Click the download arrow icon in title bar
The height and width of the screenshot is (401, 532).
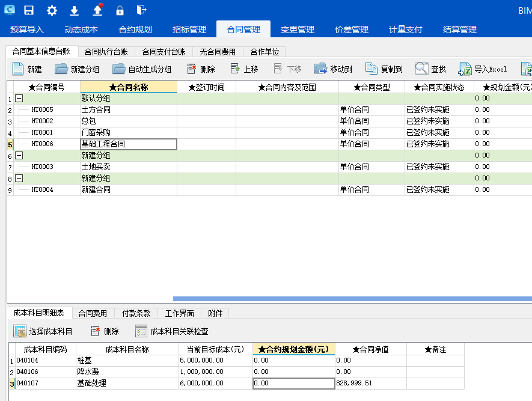click(x=74, y=10)
